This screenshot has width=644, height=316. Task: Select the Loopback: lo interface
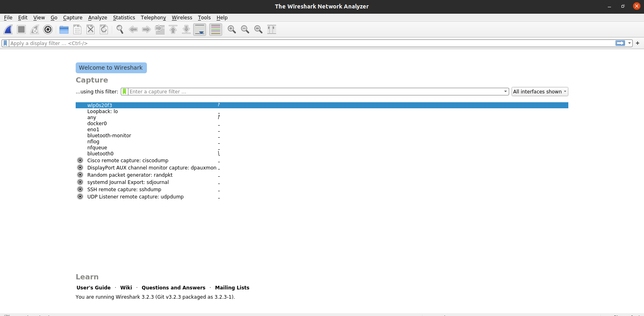[x=322, y=112]
